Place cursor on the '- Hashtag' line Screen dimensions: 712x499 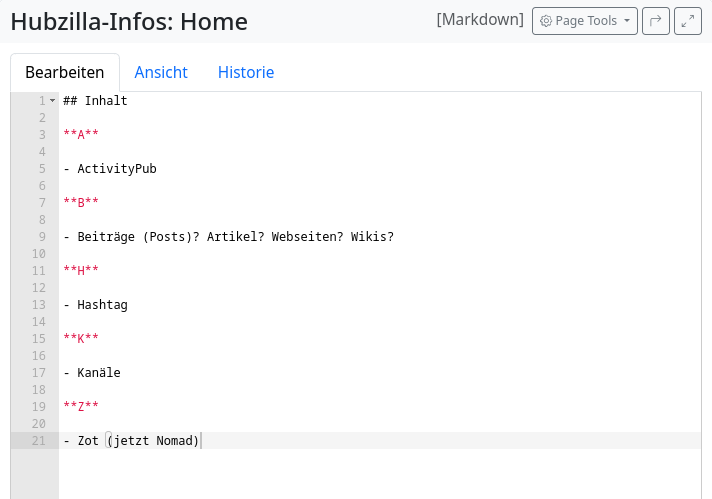[x=95, y=305]
